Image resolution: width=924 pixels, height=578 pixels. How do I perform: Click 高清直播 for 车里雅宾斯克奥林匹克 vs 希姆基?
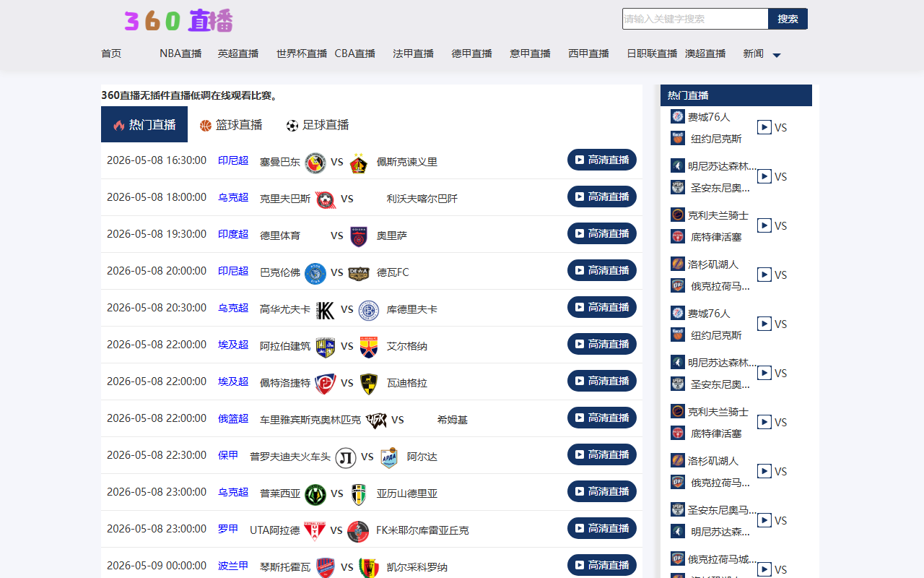pyautogui.click(x=602, y=418)
